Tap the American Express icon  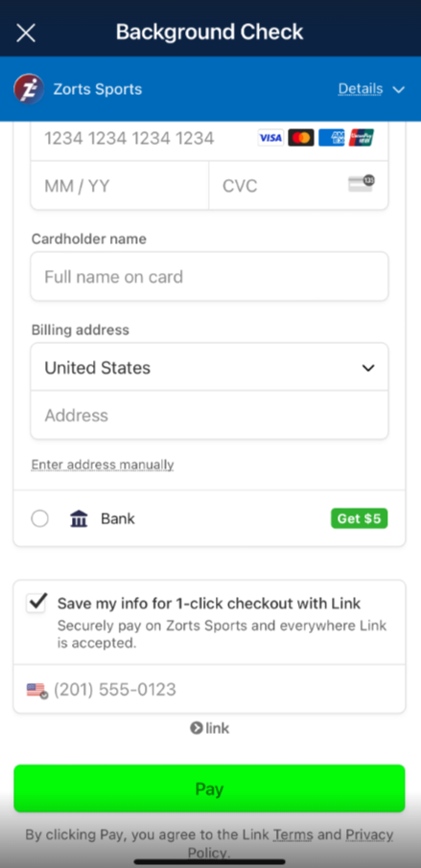332,137
